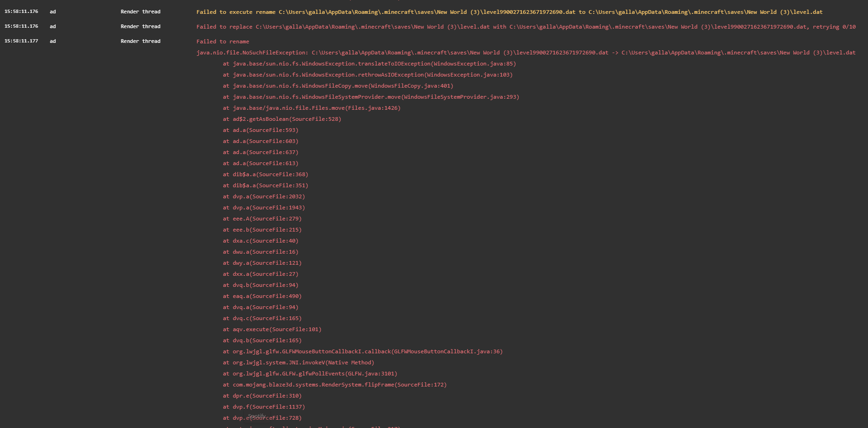
Task: Click the "Failed to replace" retrying 0/10 message
Action: point(526,27)
